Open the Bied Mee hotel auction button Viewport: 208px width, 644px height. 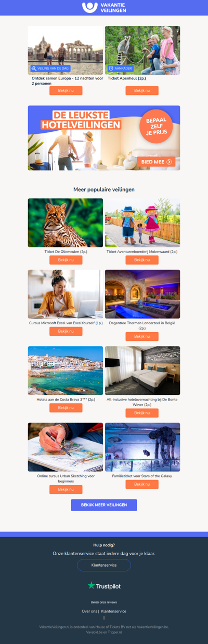(157, 162)
